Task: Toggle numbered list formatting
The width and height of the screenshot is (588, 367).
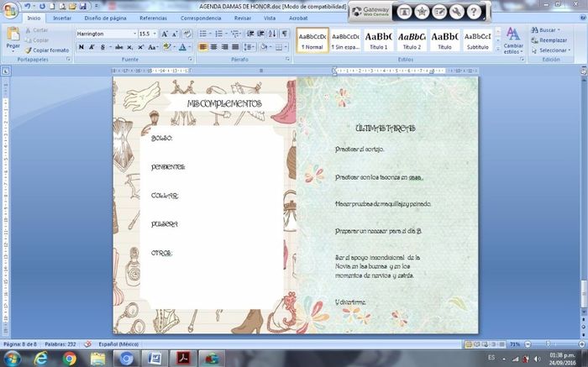Action: pos(218,34)
